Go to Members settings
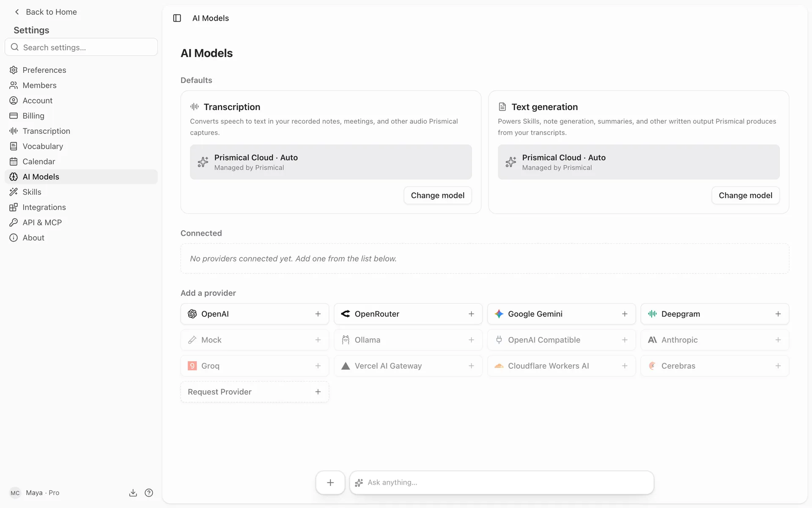This screenshot has width=812, height=508. (81, 85)
